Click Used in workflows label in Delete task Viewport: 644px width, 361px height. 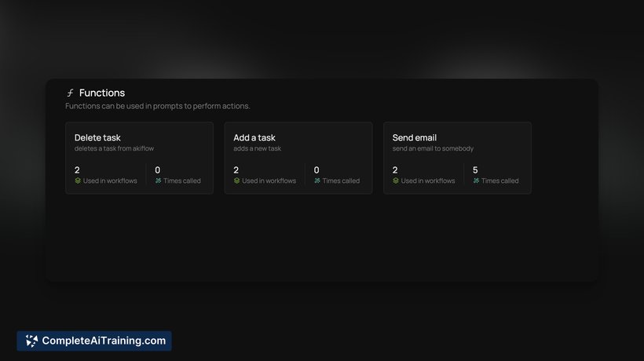[x=110, y=180]
